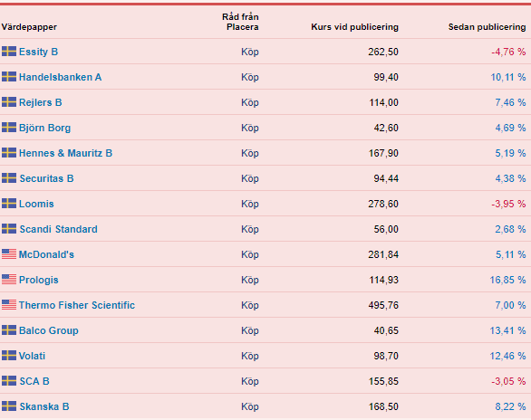Click the Swedish flag beside Loomis
The image size is (531, 420).
pos(9,204)
